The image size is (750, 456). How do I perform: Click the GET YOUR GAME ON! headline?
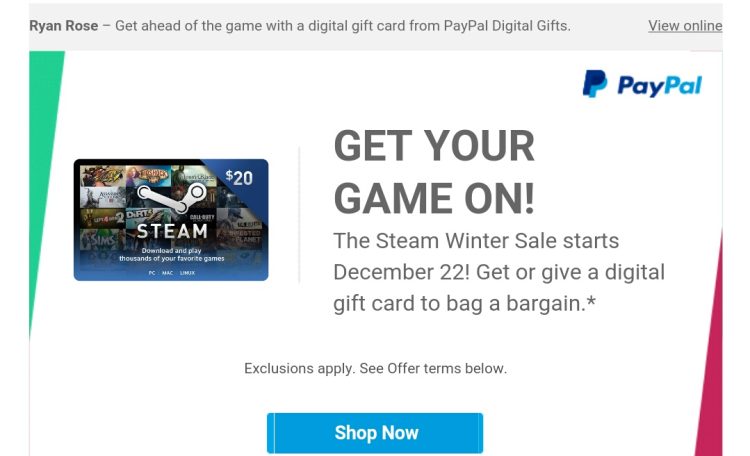(434, 172)
